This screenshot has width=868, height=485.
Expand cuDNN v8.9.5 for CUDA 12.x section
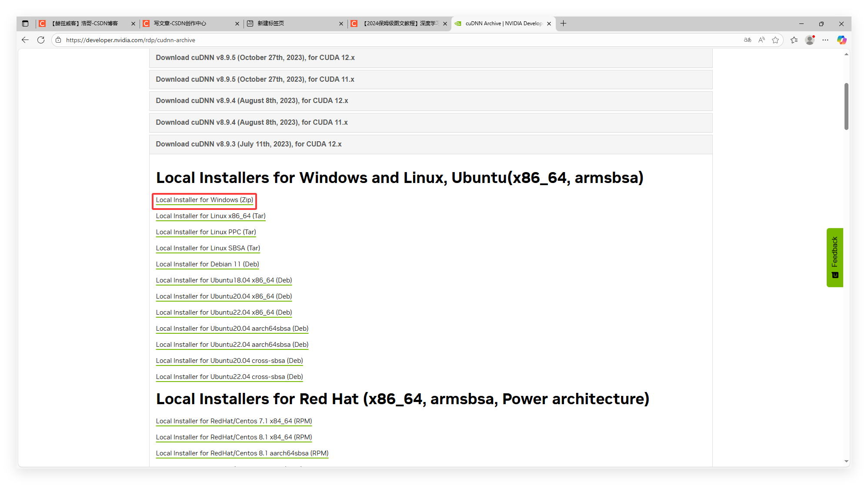coord(255,57)
